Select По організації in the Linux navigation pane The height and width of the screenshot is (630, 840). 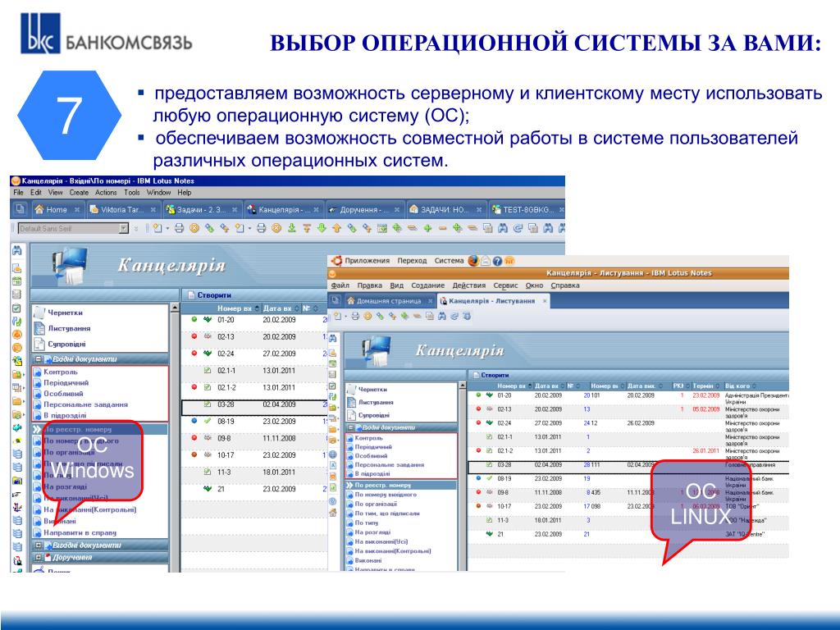376,504
